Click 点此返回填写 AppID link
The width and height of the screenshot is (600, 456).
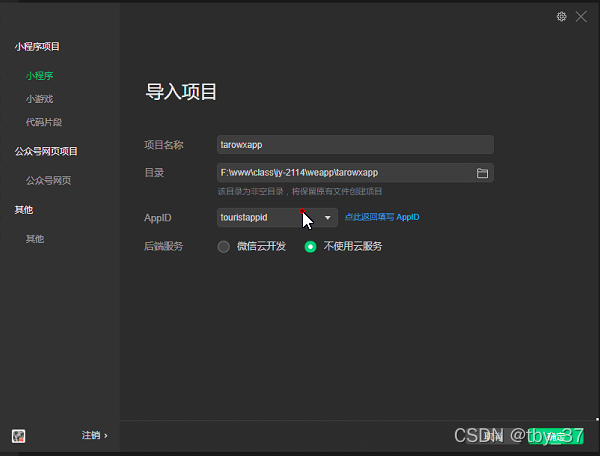[x=382, y=217]
